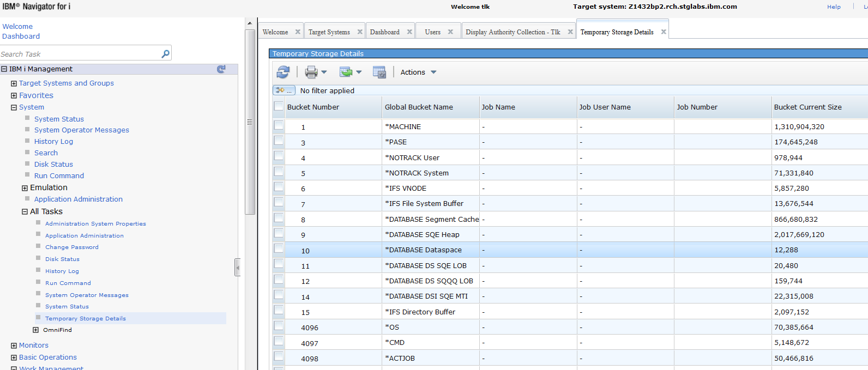
Task: Click the table columns configuration icon
Action: coord(379,72)
